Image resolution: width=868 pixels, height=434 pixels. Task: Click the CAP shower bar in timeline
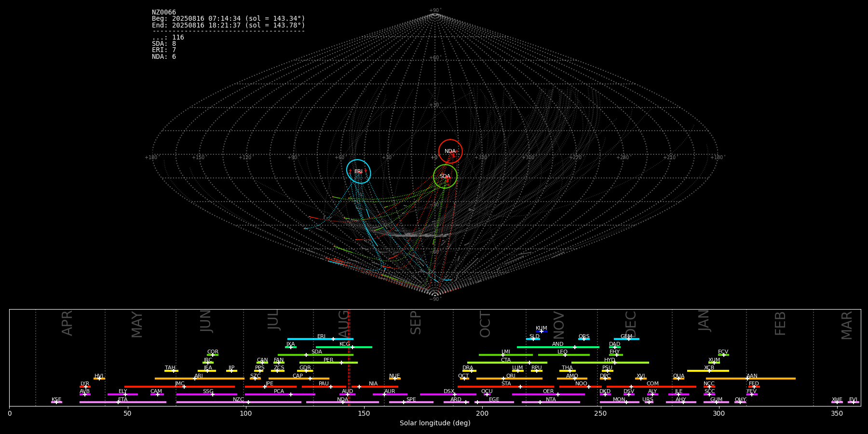tap(299, 379)
